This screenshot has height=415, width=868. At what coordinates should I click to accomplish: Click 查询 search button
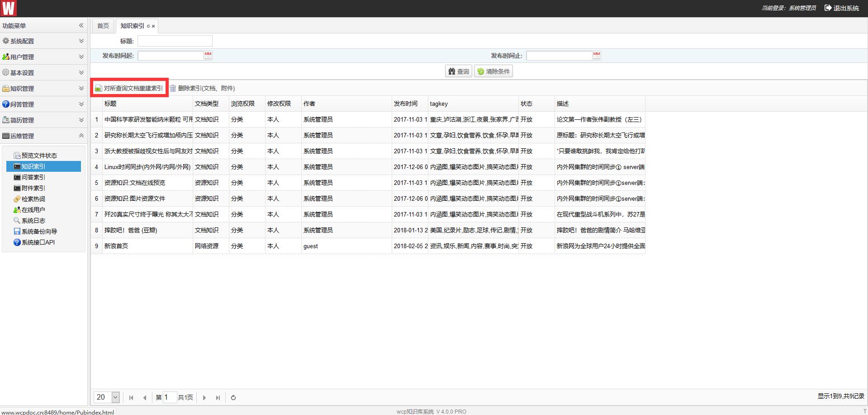(x=459, y=71)
